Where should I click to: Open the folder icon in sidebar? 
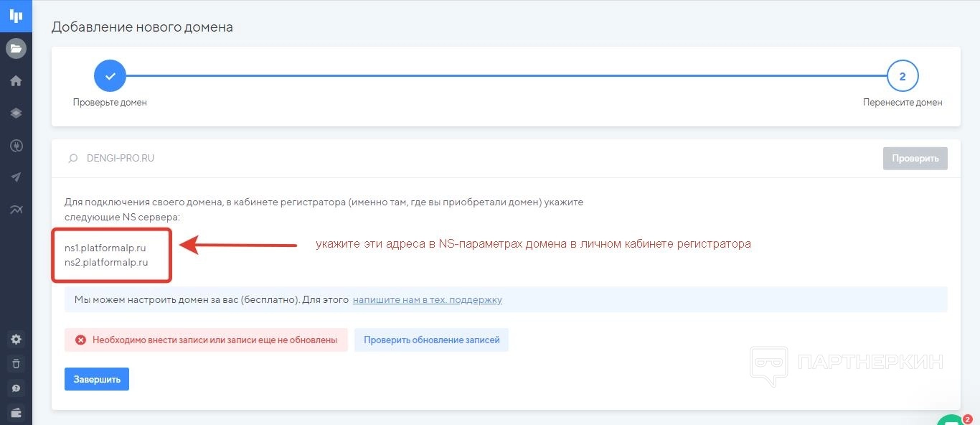pos(16,49)
